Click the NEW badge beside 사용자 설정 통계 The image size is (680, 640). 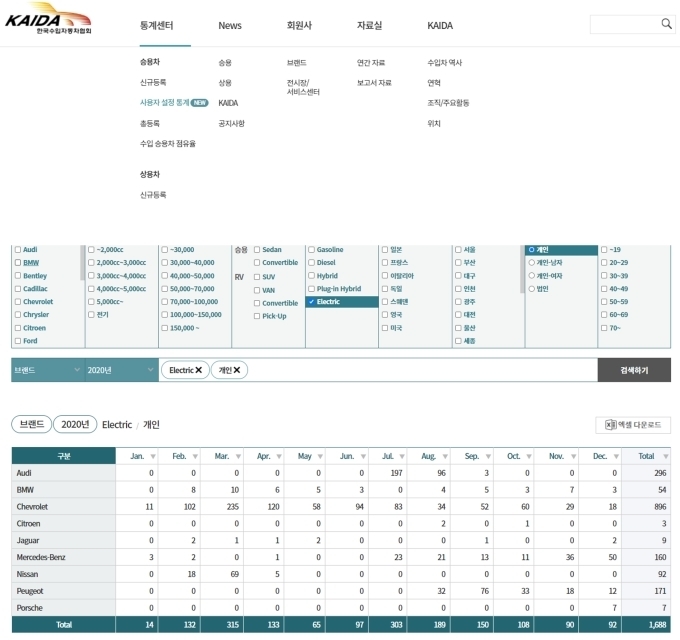199,103
